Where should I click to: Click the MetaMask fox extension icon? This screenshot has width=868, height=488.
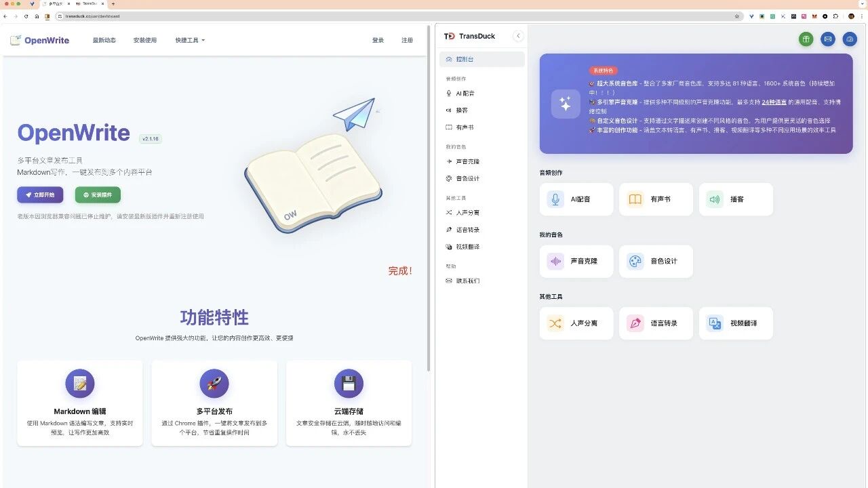coord(814,16)
